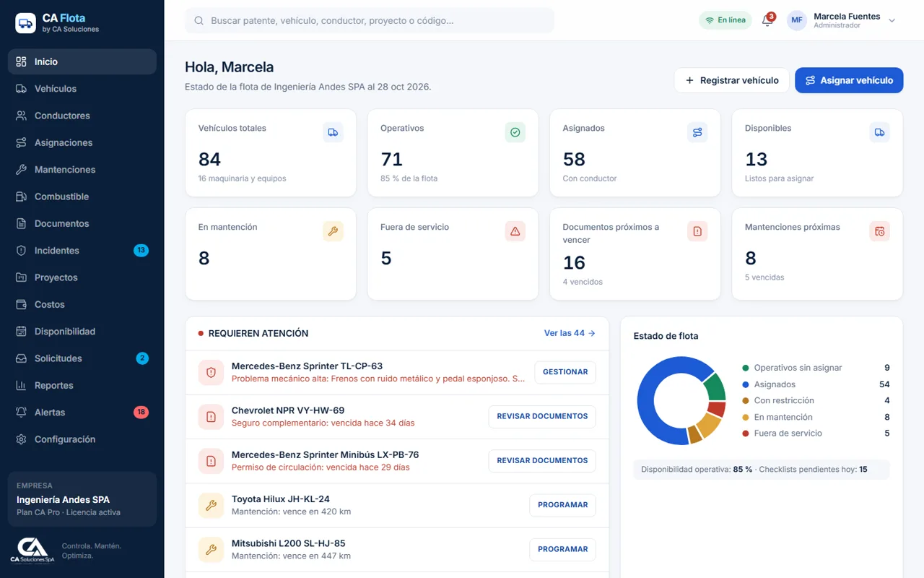Open the notifications bell icon

(767, 20)
